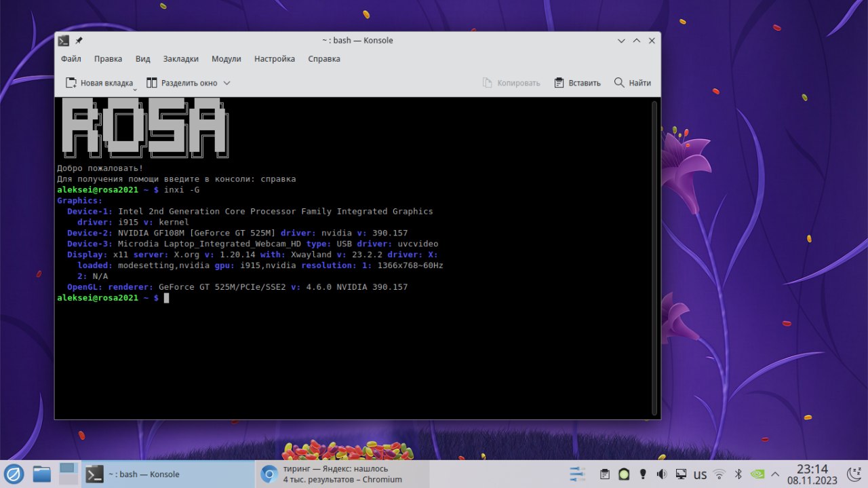Open the file manager from taskbar

tap(42, 474)
